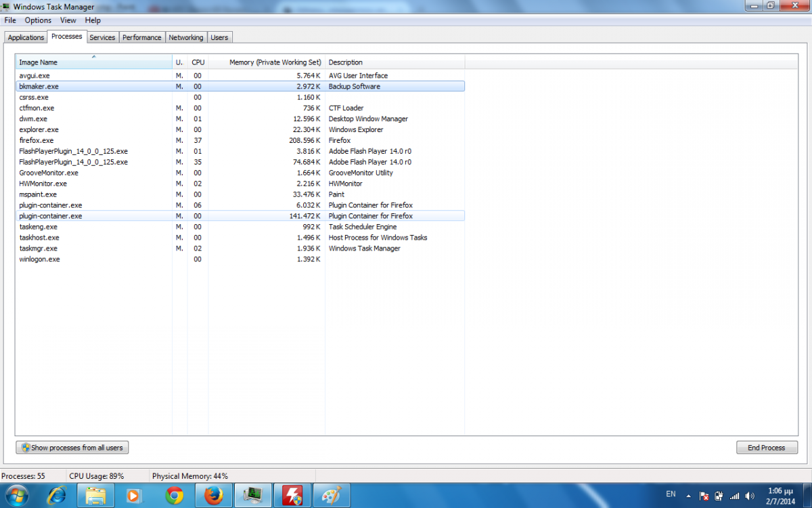This screenshot has width=812, height=508.
Task: Click the Show Desktop strip beside the clock
Action: 807,495
